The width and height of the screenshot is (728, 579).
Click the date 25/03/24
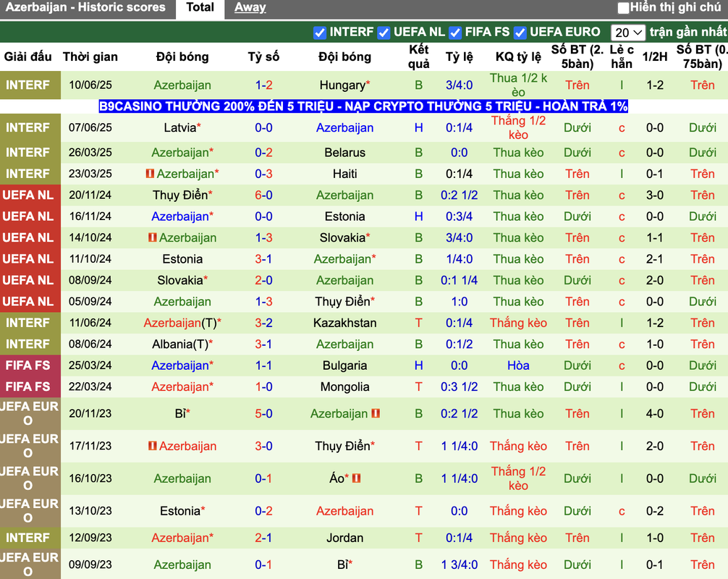point(90,365)
